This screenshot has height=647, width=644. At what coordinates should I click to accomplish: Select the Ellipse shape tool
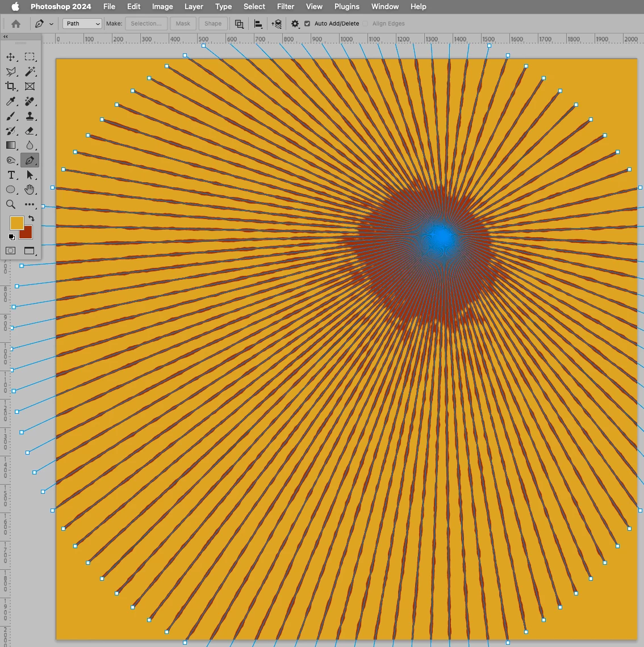coord(11,190)
